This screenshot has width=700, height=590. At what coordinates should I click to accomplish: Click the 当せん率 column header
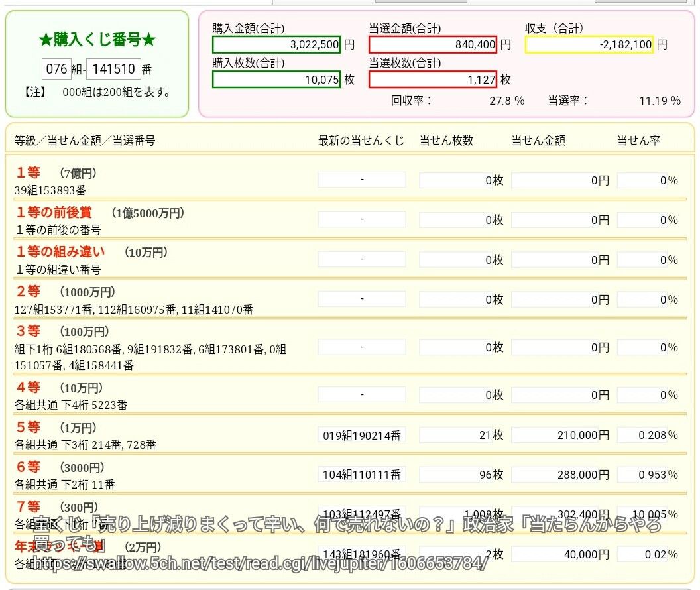click(x=638, y=141)
